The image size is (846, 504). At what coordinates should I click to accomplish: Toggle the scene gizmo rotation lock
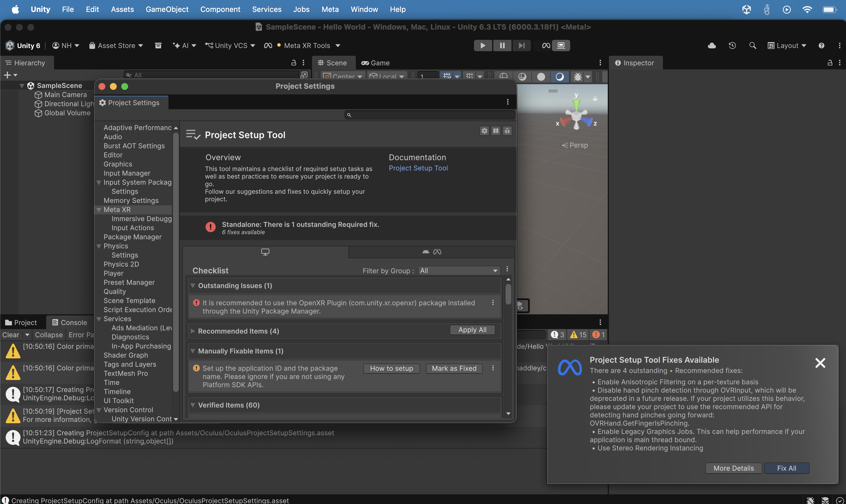(595, 98)
